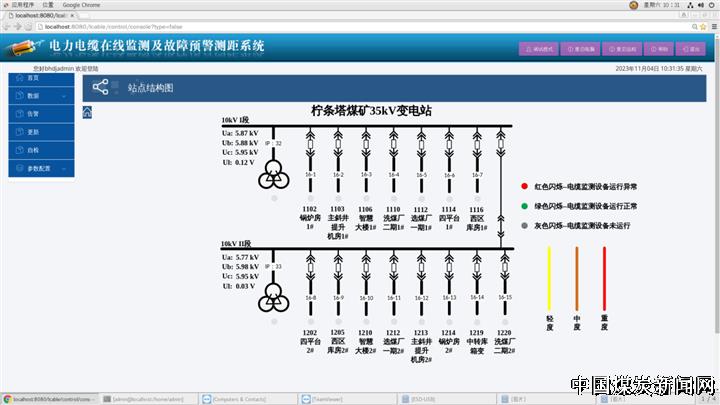Viewport: 720px width, 405px height.
Task: Click the 调试模式 button
Action: [x=539, y=48]
